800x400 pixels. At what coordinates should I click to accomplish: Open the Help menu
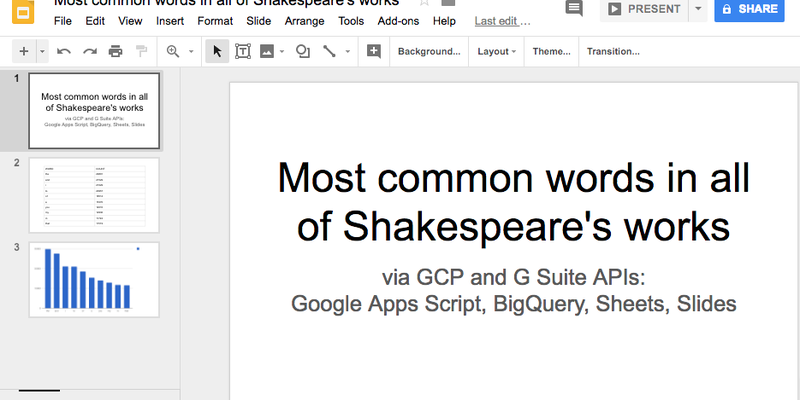click(x=444, y=21)
